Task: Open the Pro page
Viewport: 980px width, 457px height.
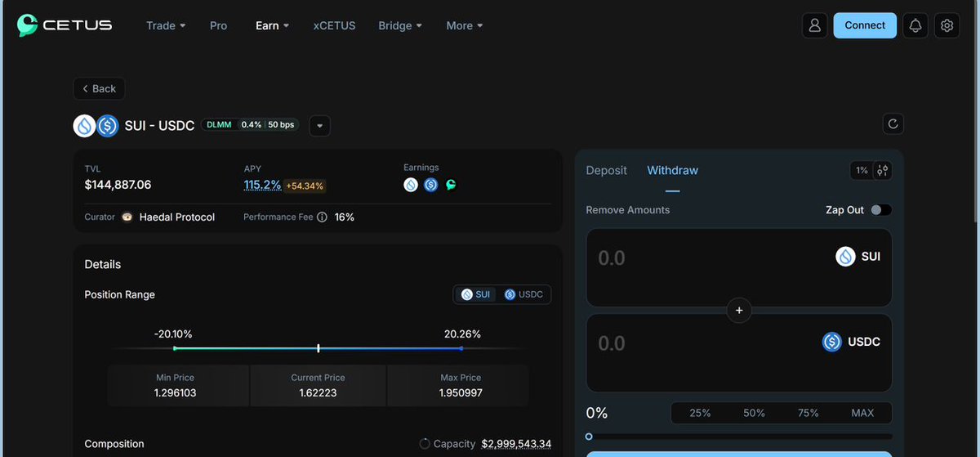Action: (218, 25)
